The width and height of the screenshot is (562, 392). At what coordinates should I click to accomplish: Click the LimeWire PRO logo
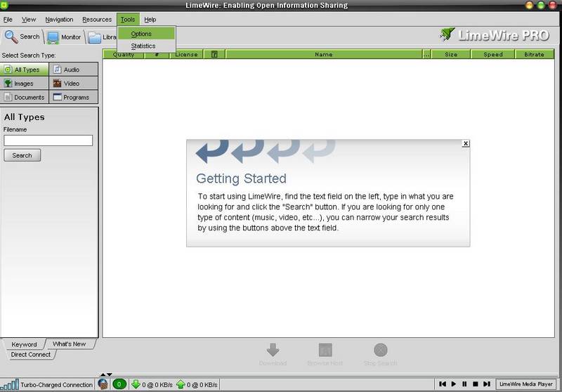pos(495,35)
